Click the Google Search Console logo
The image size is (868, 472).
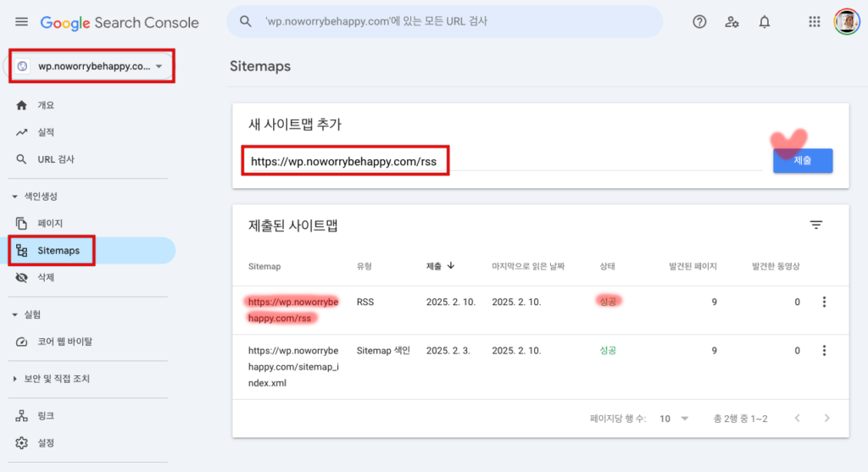tap(120, 23)
